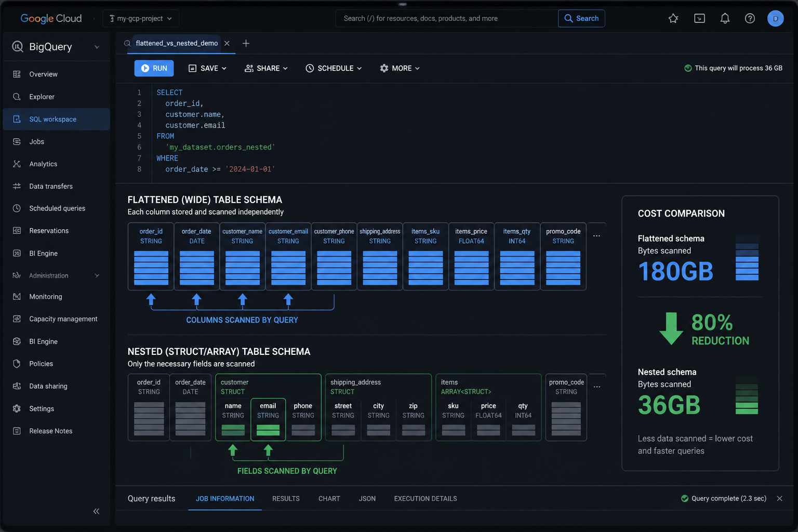Expand the my-gcp-project selector dropdown
798x532 pixels.
point(141,19)
